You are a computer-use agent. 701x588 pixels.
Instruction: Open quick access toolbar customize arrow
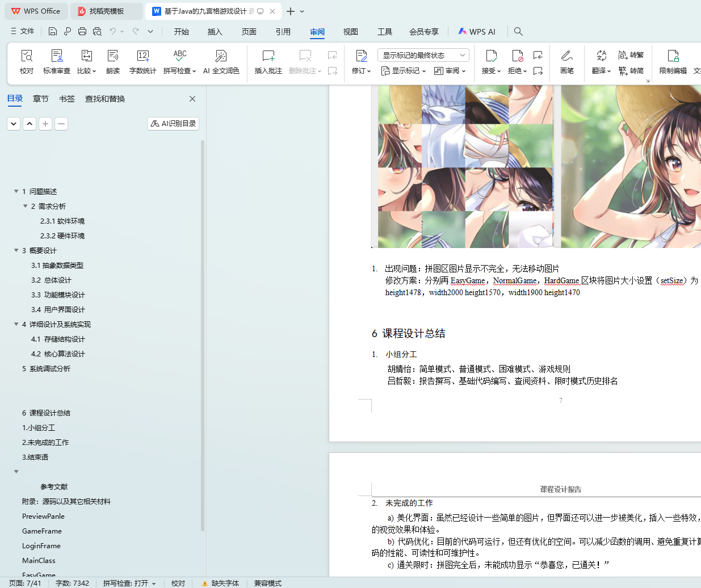[150, 31]
